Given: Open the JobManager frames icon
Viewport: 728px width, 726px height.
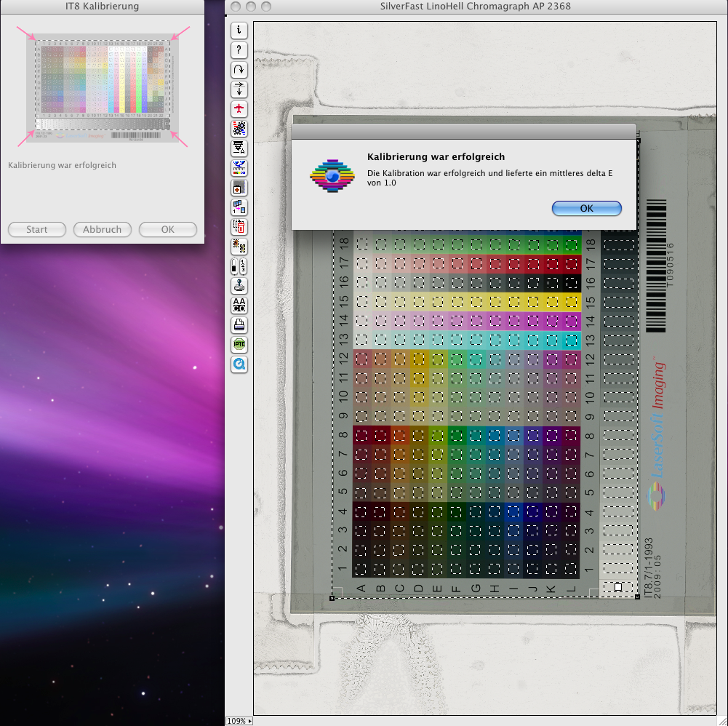Looking at the screenshot, I should click(x=239, y=207).
